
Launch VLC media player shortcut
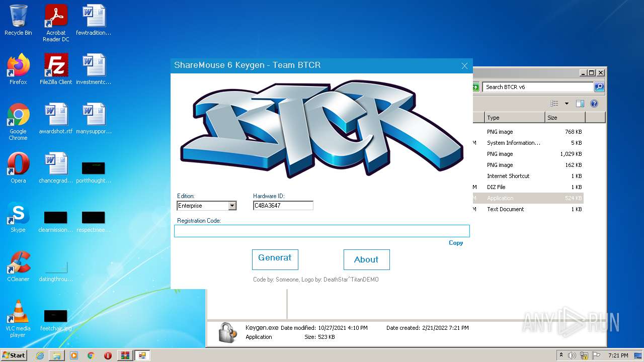(18, 319)
